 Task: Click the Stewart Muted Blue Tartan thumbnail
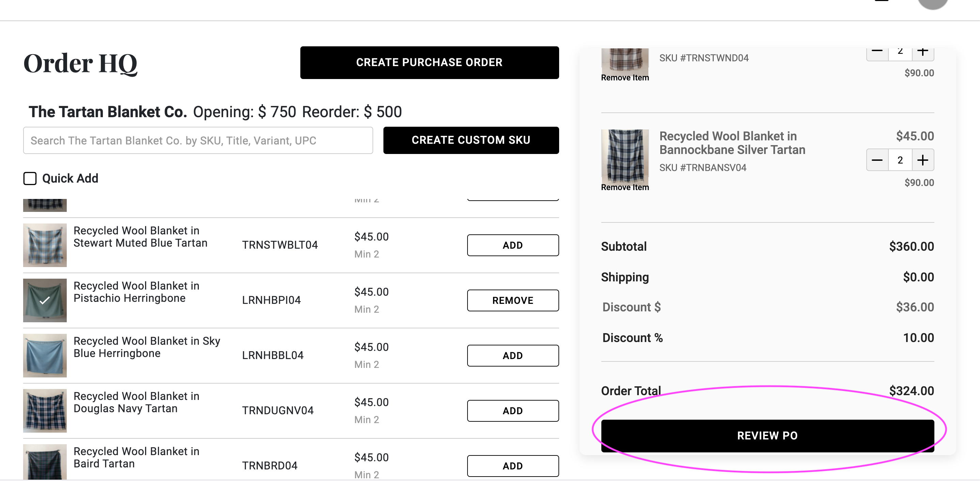[45, 245]
